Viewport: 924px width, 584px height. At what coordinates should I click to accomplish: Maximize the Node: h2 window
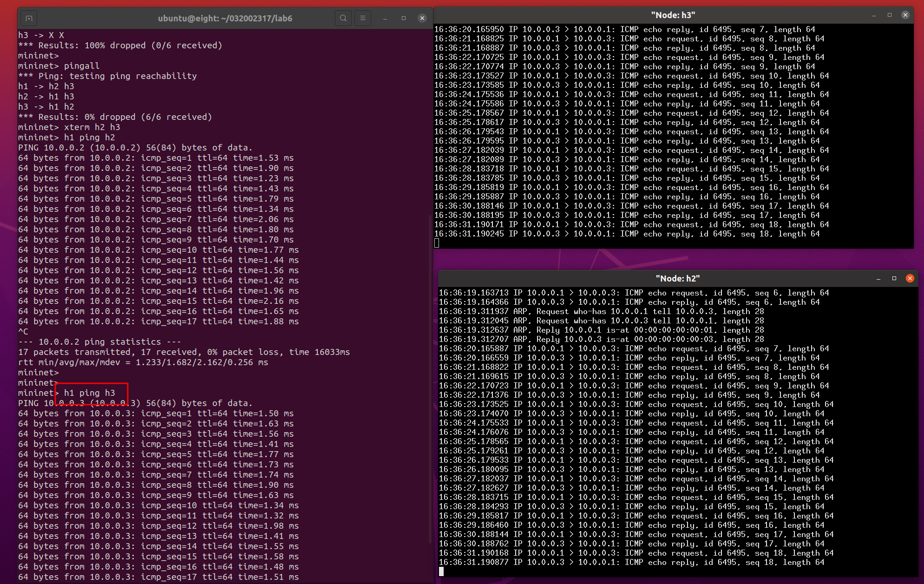(x=894, y=278)
